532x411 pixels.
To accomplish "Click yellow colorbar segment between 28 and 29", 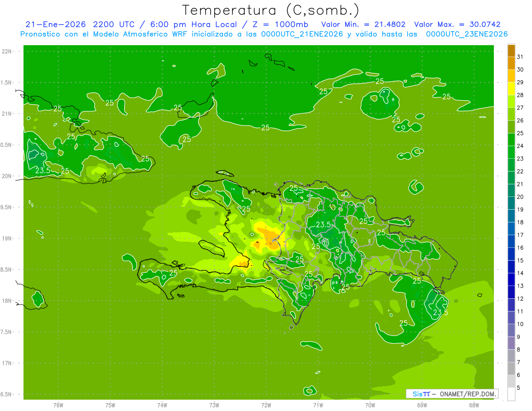I will coord(511,89).
